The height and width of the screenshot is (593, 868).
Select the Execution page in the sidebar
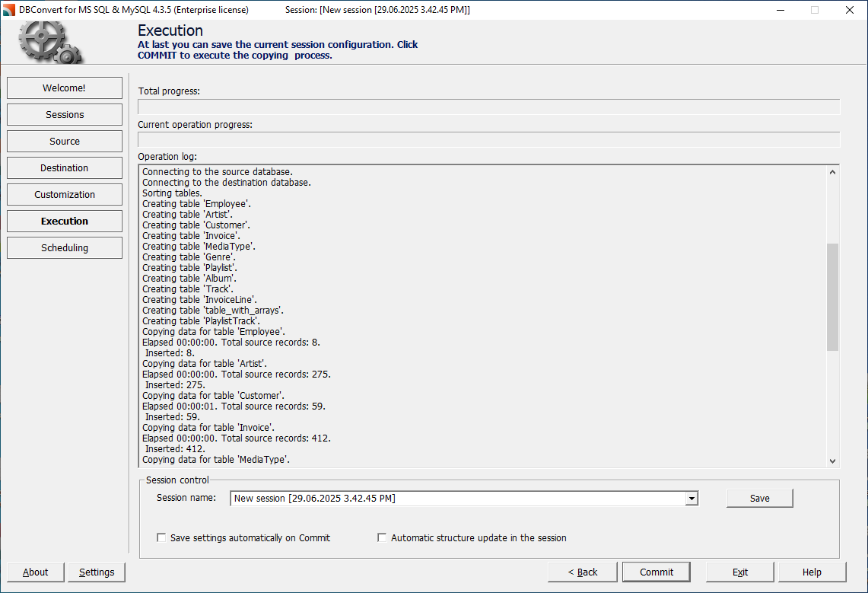[64, 221]
